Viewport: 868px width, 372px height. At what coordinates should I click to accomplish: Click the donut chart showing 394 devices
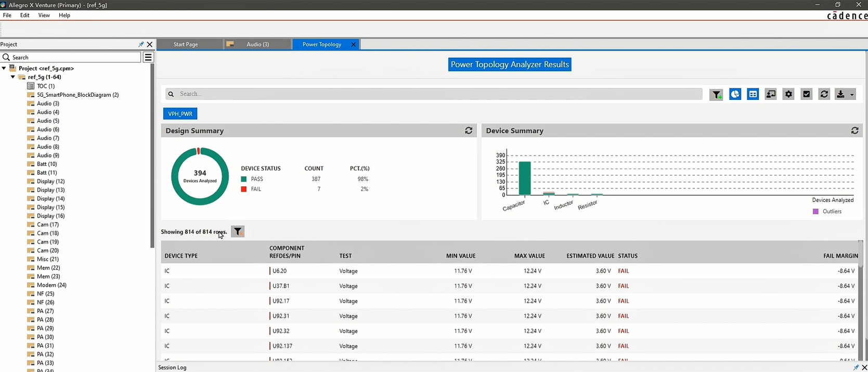pos(200,176)
